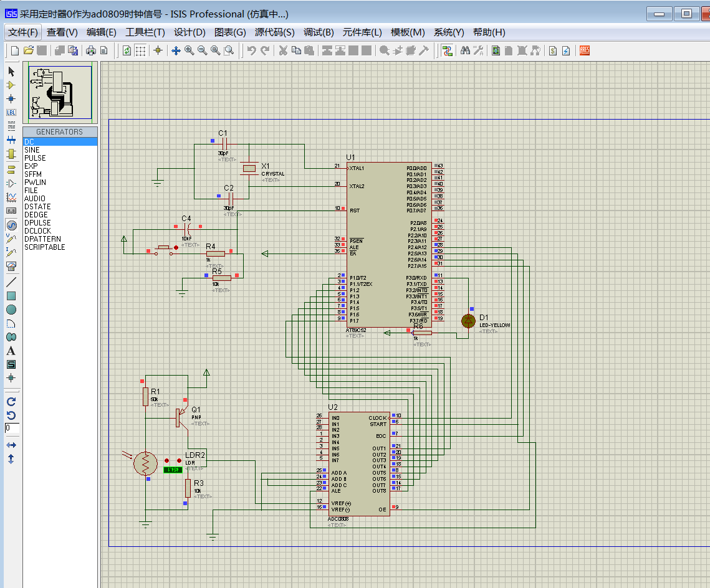This screenshot has width=710, height=588.
Task: Select the Subcircuit mode tool
Action: pyautogui.click(x=11, y=154)
